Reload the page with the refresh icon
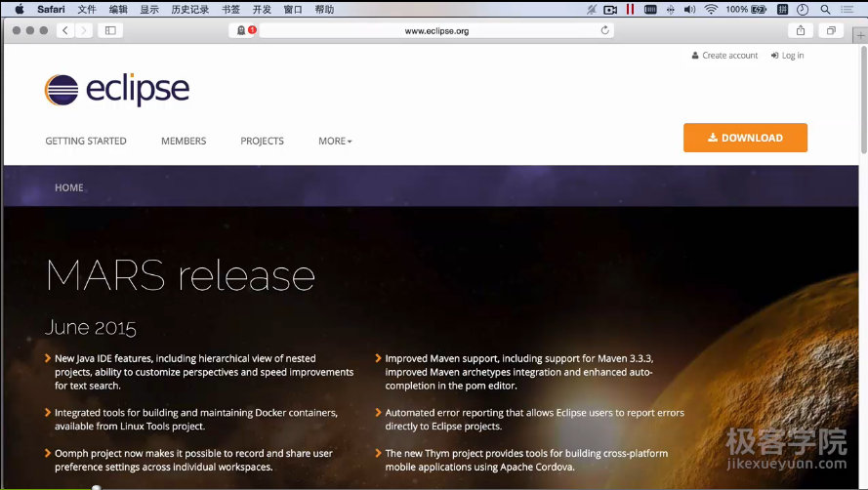This screenshot has width=868, height=490. point(605,30)
